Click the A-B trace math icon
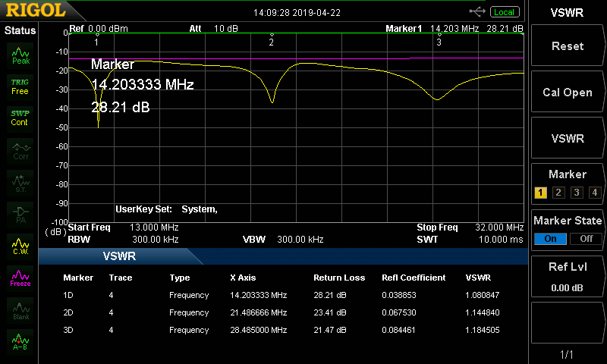 20,340
